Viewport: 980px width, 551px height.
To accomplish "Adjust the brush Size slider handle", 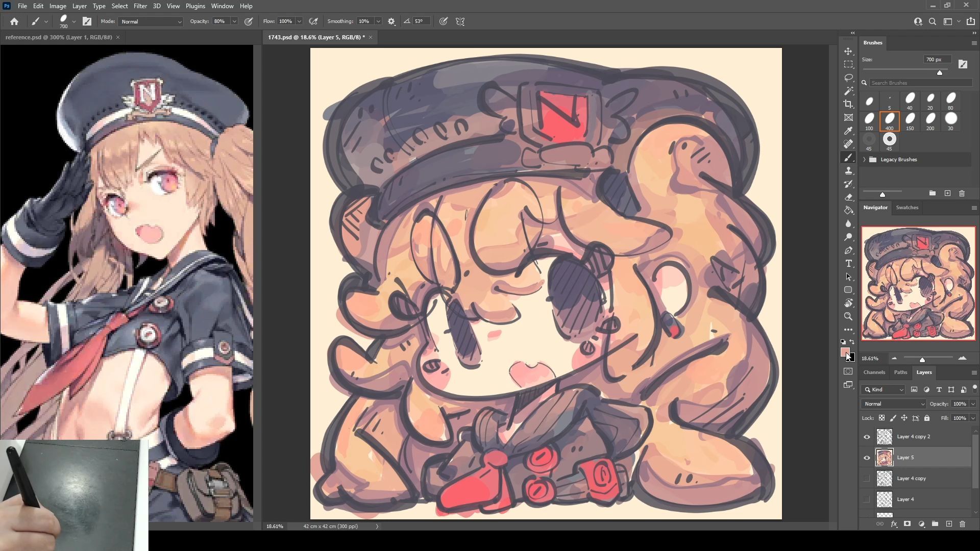I will coord(939,72).
